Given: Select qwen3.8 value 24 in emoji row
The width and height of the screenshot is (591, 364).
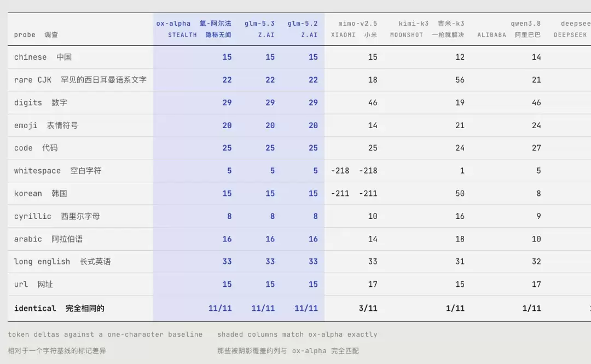Looking at the screenshot, I should click(536, 125).
